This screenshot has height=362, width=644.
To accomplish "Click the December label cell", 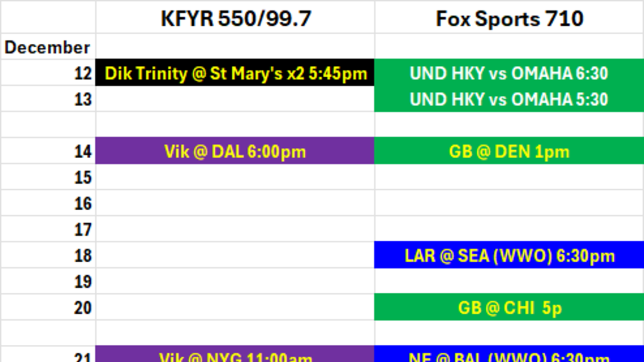I will (x=48, y=47).
